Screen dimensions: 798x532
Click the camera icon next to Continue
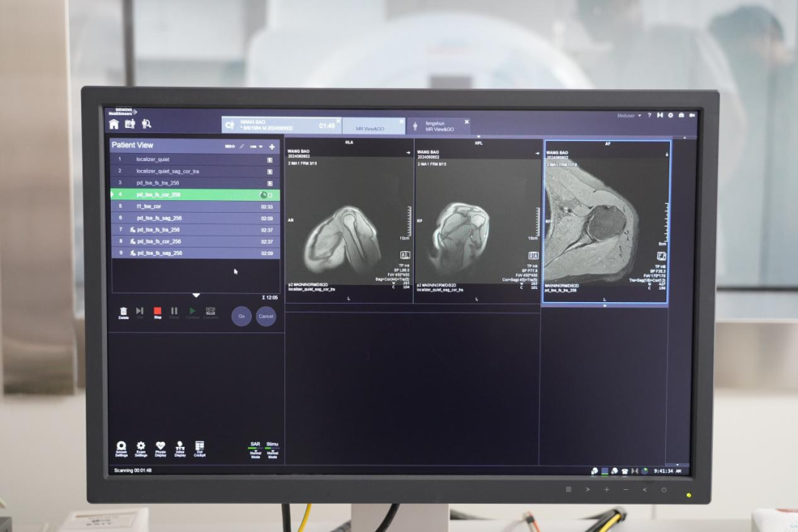point(210,313)
